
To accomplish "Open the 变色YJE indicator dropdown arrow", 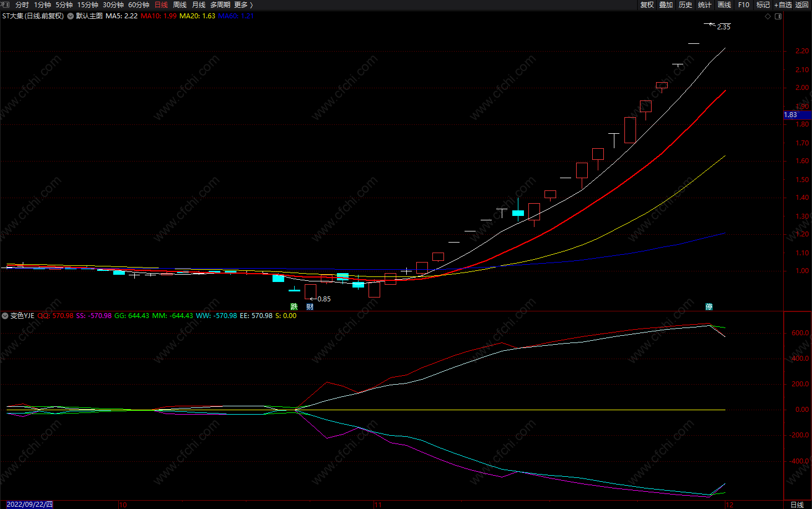I will tap(5, 316).
